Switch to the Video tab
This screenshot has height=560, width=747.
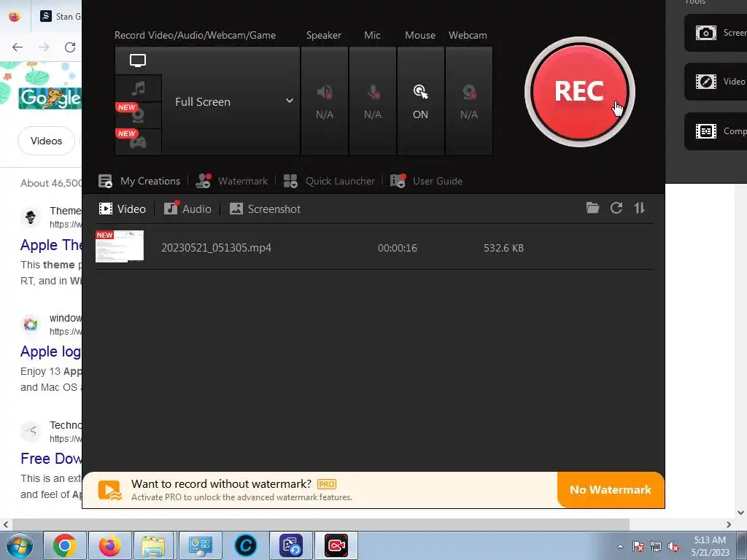pyautogui.click(x=123, y=209)
